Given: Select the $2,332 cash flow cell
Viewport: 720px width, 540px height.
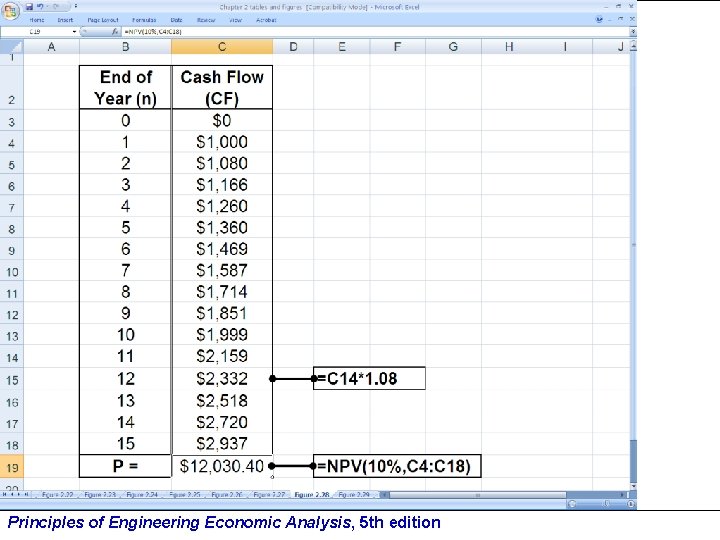Looking at the screenshot, I should 222,378.
